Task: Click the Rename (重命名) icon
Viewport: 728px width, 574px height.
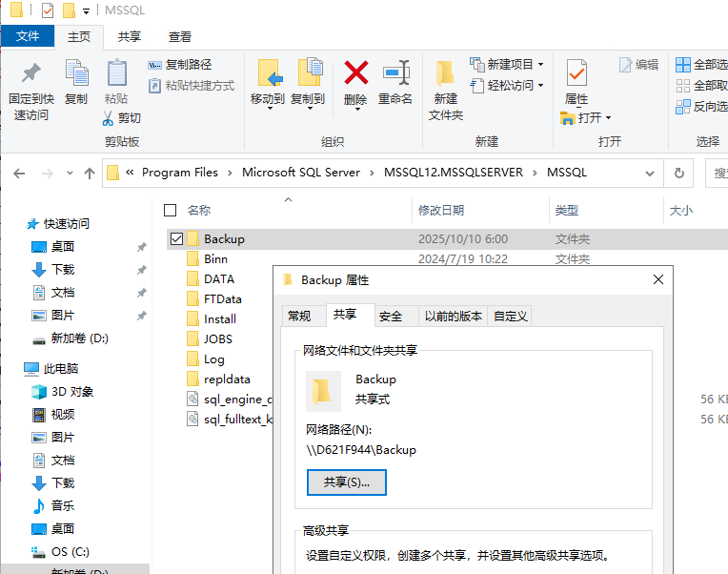Action: tap(396, 72)
